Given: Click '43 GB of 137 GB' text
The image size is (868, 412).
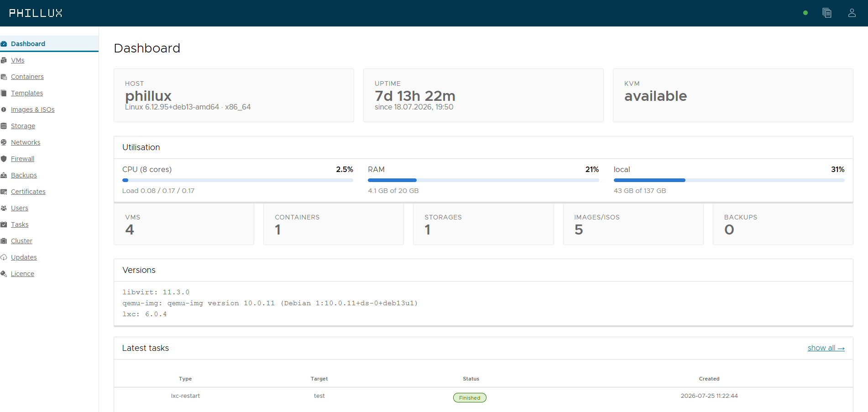Looking at the screenshot, I should [x=640, y=191].
